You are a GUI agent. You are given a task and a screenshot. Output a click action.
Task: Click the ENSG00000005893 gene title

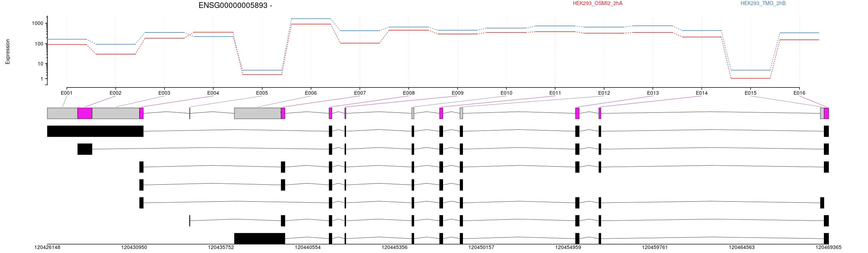click(x=235, y=5)
